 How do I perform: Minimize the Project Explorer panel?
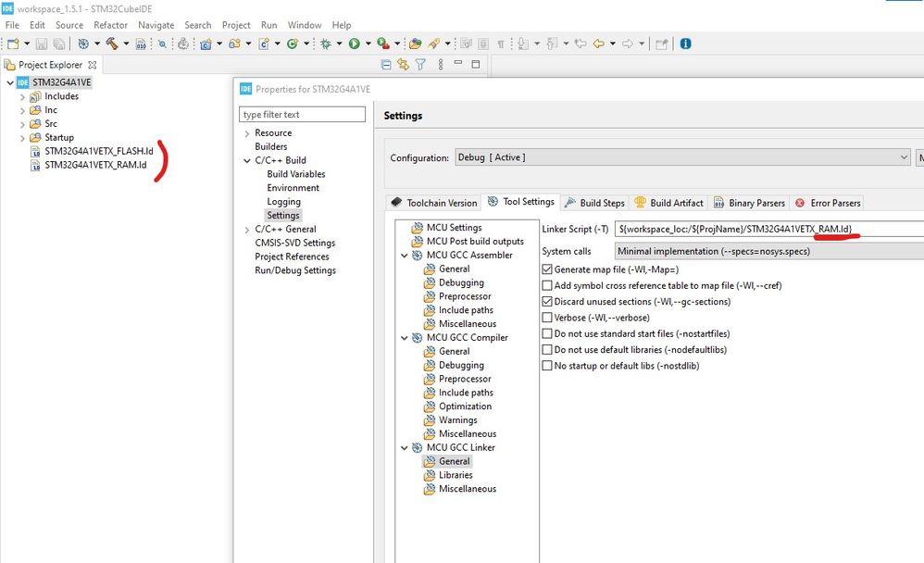pos(458,62)
